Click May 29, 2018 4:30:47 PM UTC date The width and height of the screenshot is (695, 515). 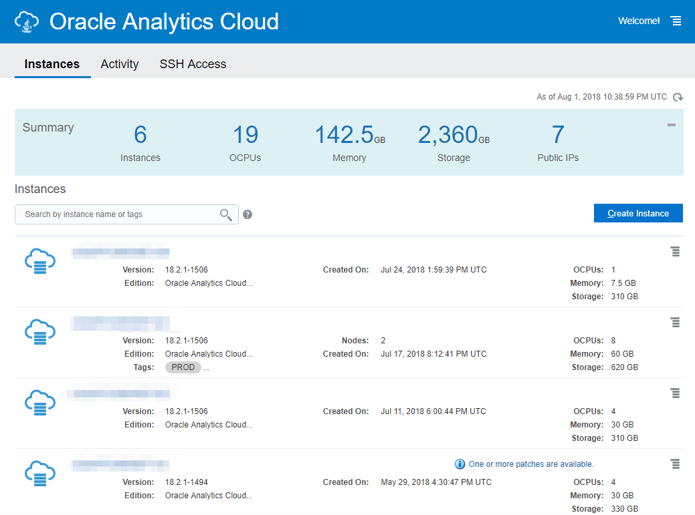coord(436,482)
